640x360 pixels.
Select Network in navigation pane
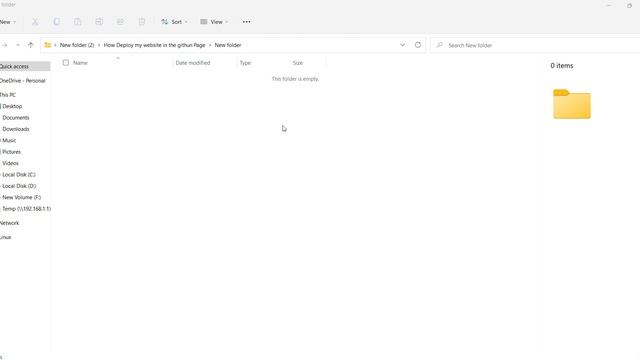point(9,223)
